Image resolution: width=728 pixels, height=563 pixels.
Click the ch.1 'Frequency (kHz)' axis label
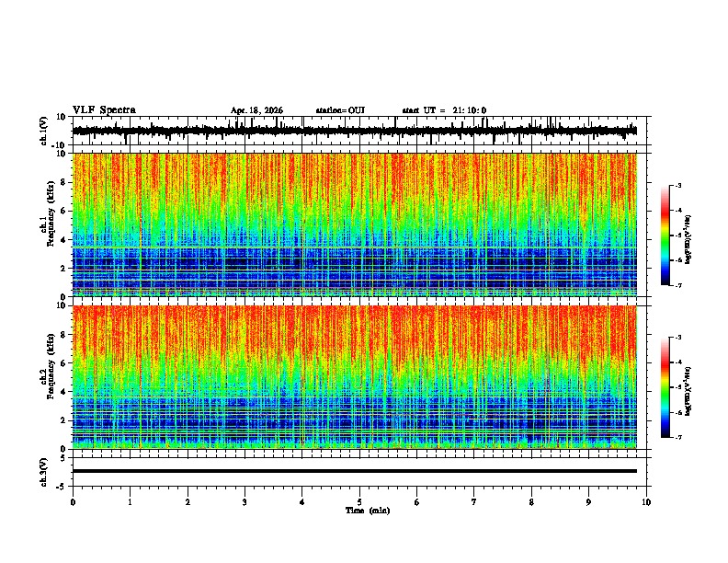pyautogui.click(x=51, y=218)
